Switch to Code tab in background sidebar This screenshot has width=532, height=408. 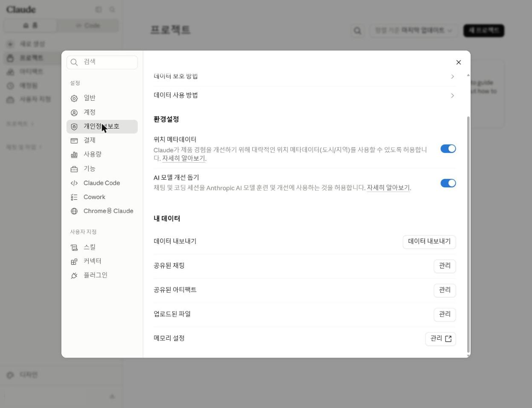88,26
